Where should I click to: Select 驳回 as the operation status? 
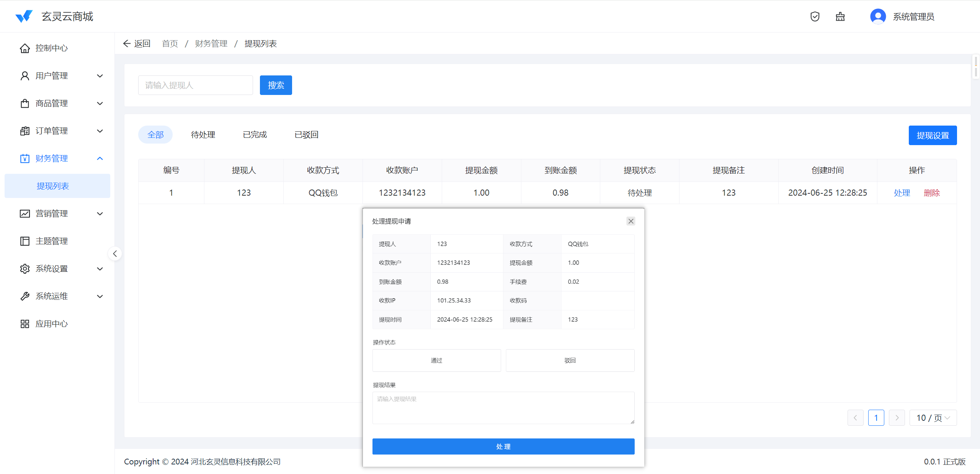tap(570, 360)
